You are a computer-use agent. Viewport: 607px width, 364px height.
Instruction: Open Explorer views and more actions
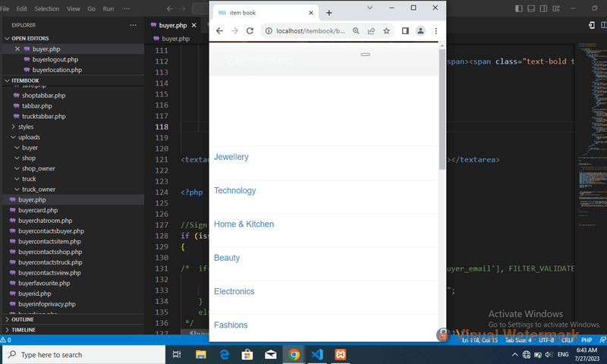pos(134,25)
